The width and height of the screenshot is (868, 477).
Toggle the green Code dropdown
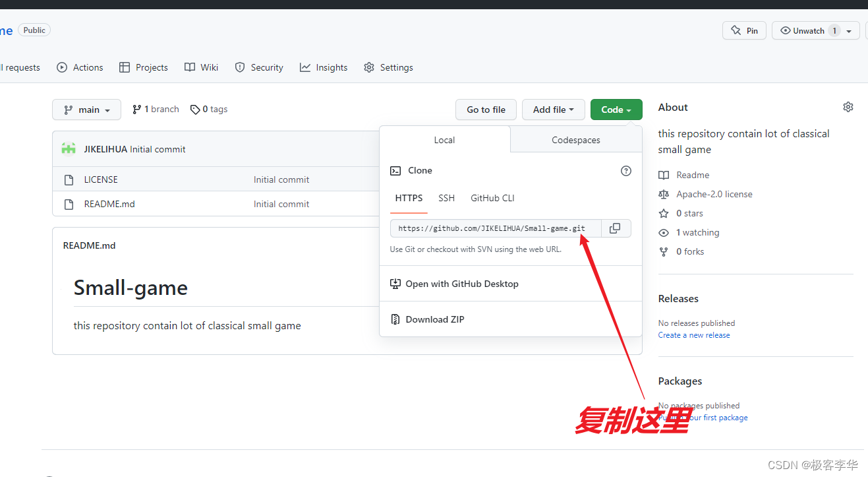pos(616,110)
